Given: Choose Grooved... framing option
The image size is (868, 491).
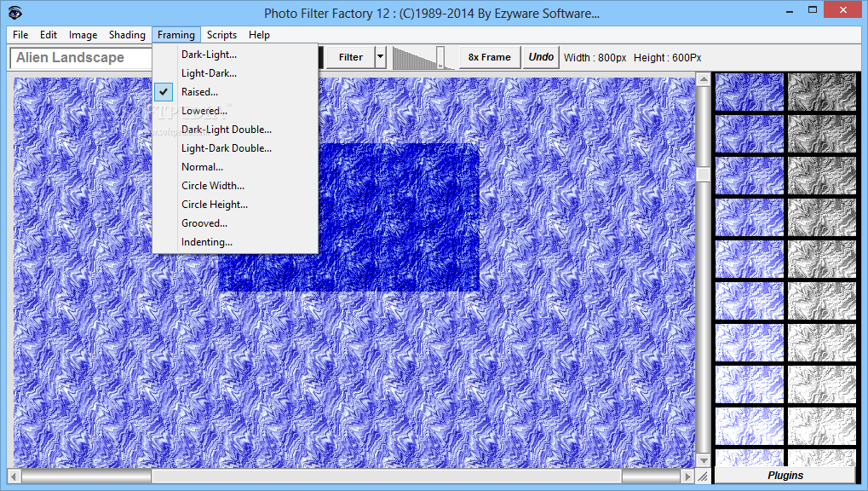Looking at the screenshot, I should click(x=235, y=223).
